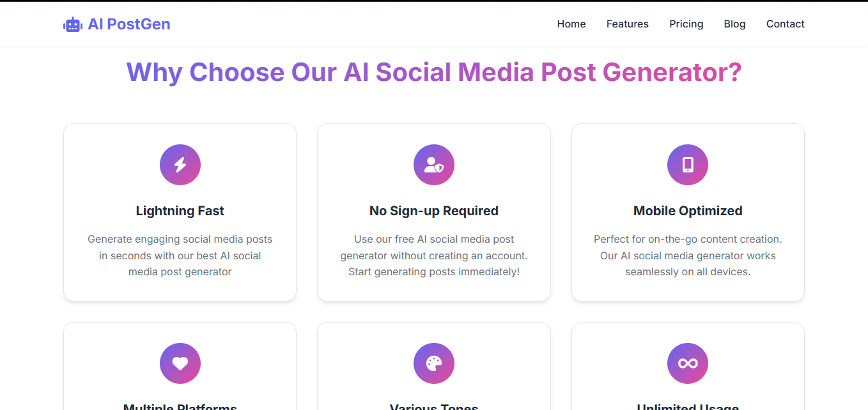Click the Why Choose section title
The height and width of the screenshot is (410, 868).
coord(434,72)
